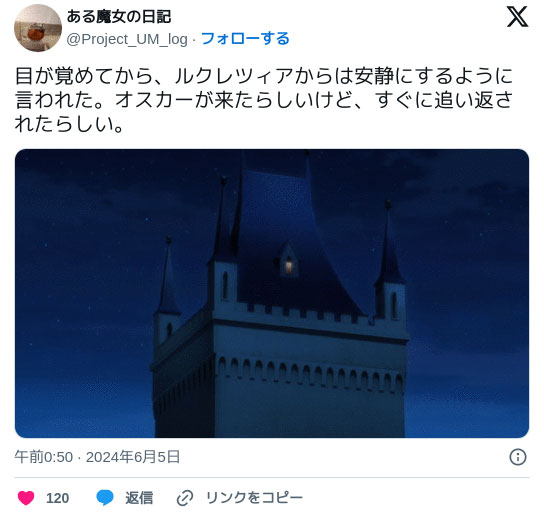Click the lit window on the castle roof
This screenshot has height=512, width=544.
coord(289,266)
